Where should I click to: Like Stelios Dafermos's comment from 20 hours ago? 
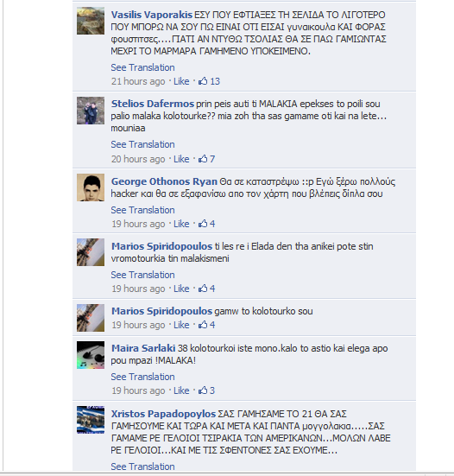pyautogui.click(x=181, y=159)
